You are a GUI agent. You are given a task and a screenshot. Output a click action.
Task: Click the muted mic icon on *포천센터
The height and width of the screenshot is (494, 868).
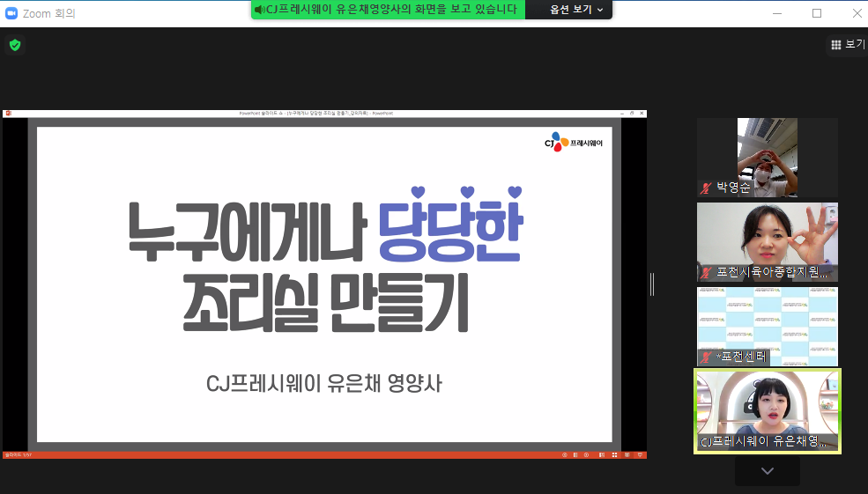[x=706, y=357]
